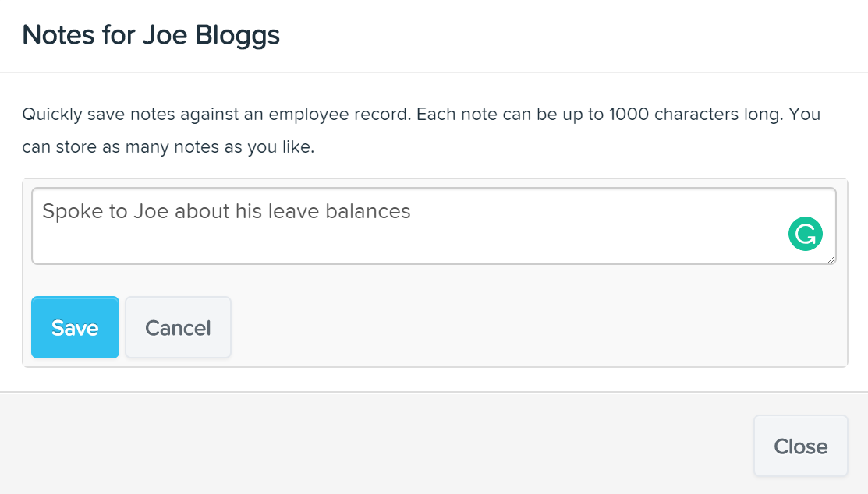Screen dimensions: 868x494
Task: Open Grammarly suggestions in the note field
Action: [x=806, y=234]
